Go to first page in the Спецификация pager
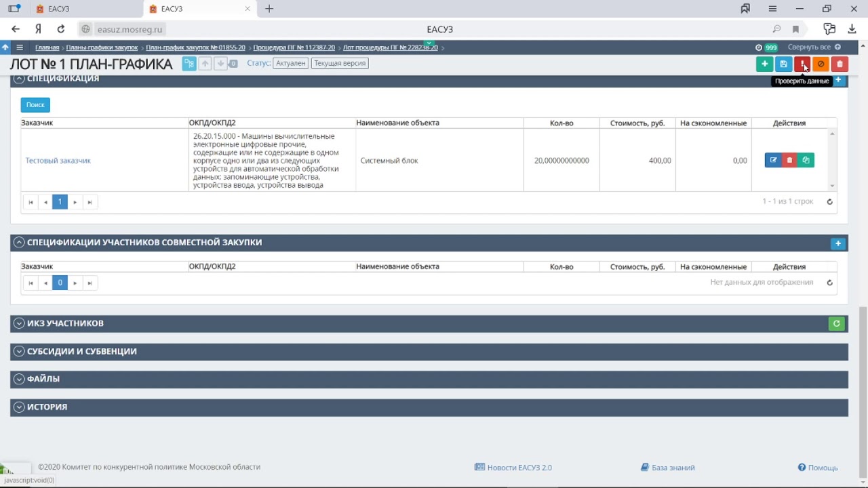Viewport: 868px width, 488px height. [x=31, y=202]
